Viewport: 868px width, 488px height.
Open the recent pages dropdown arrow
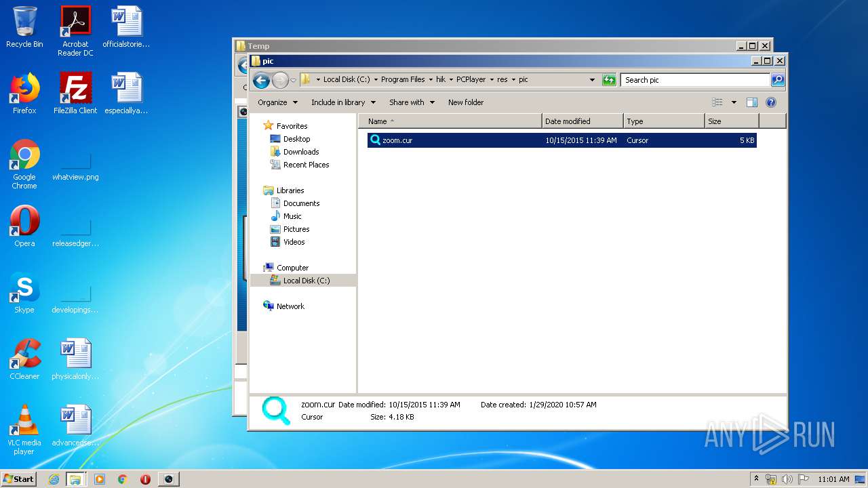293,81
